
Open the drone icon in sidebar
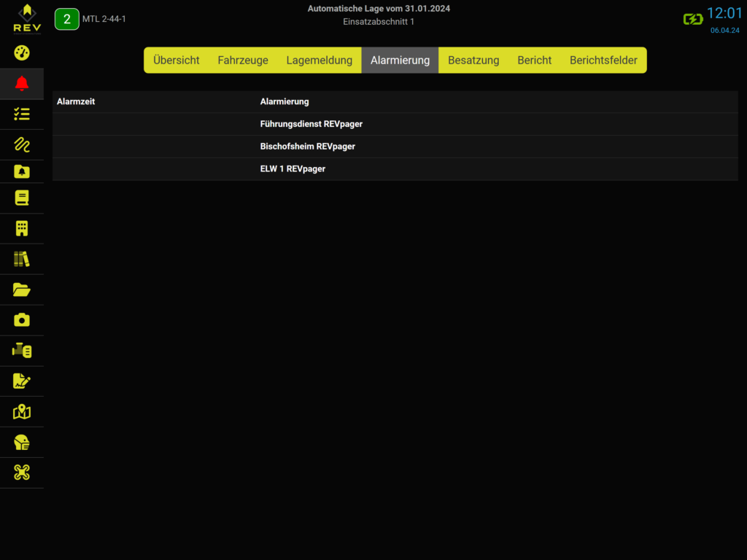(22, 472)
